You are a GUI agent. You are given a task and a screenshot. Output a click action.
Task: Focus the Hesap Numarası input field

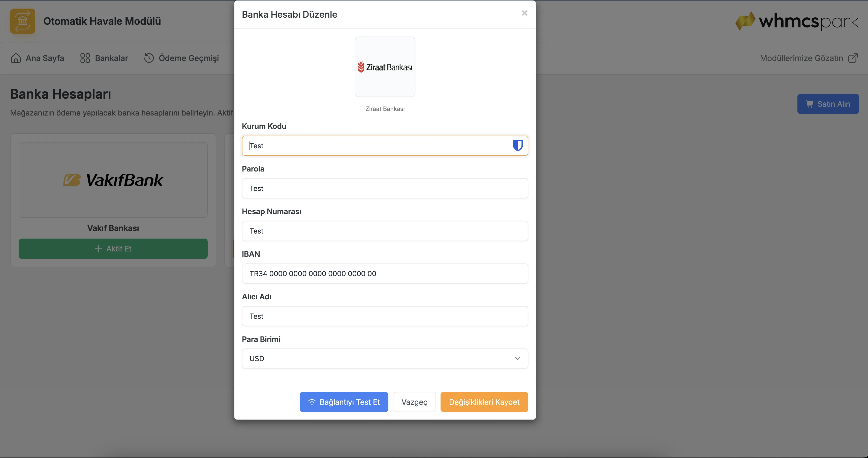[385, 231]
